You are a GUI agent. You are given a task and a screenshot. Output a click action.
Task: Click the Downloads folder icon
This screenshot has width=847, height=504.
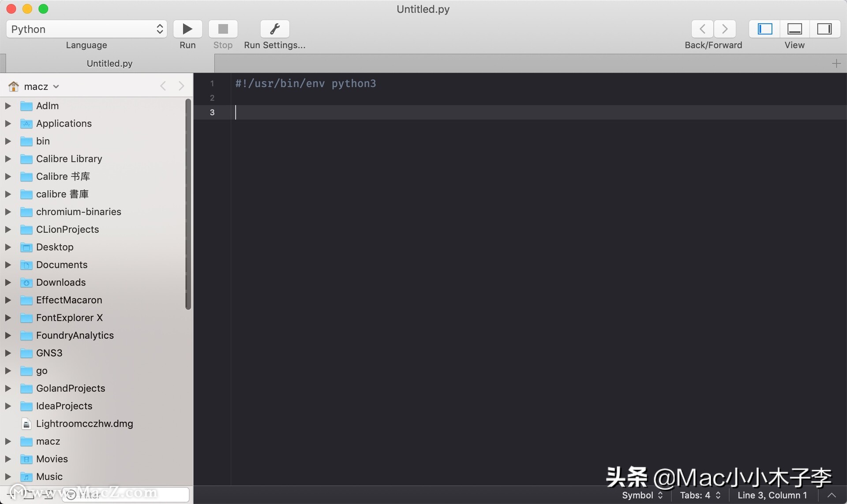click(26, 282)
